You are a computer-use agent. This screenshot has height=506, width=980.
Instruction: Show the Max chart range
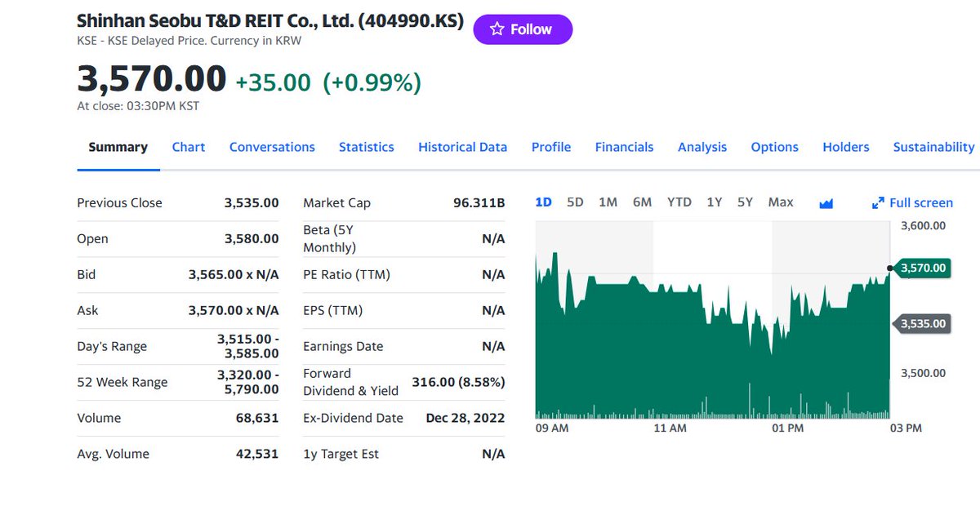pyautogui.click(x=781, y=202)
